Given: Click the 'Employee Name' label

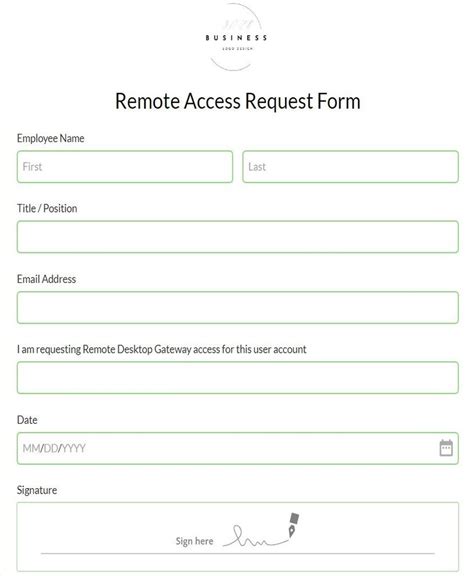Looking at the screenshot, I should click(51, 138).
